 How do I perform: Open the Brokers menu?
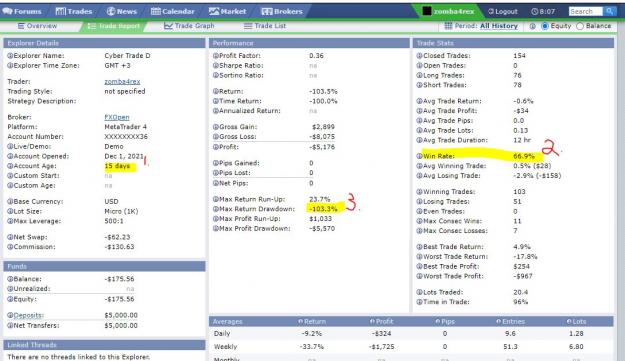click(282, 11)
